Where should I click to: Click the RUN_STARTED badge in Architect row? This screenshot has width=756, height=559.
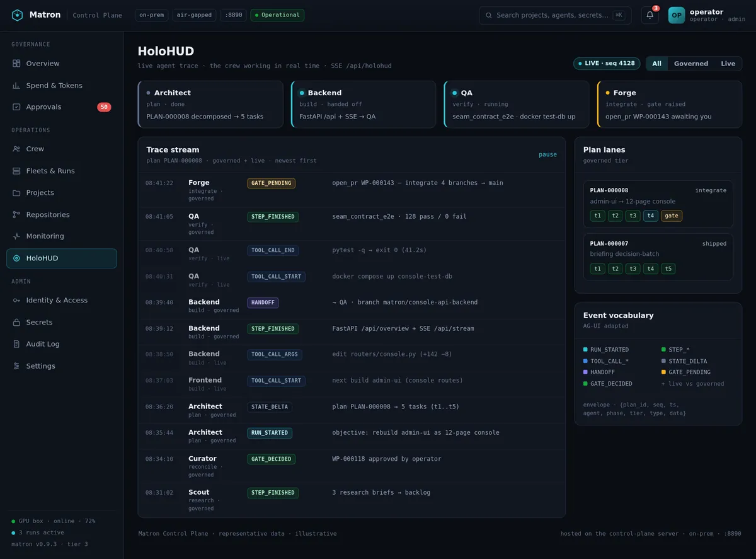pyautogui.click(x=269, y=433)
